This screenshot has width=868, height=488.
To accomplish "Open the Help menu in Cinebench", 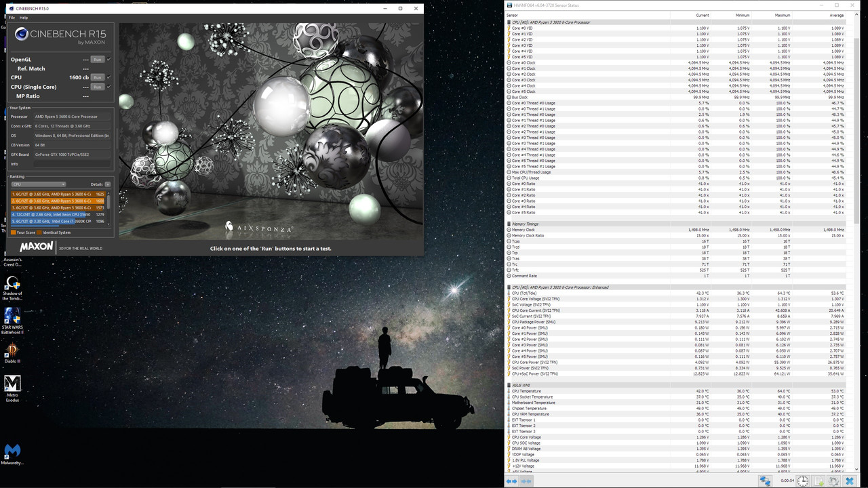I will tap(24, 18).
